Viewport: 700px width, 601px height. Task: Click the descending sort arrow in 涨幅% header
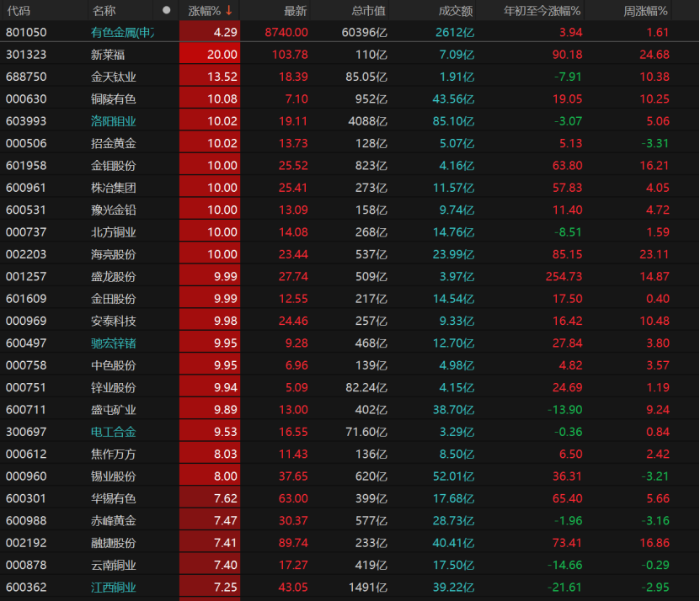229,10
